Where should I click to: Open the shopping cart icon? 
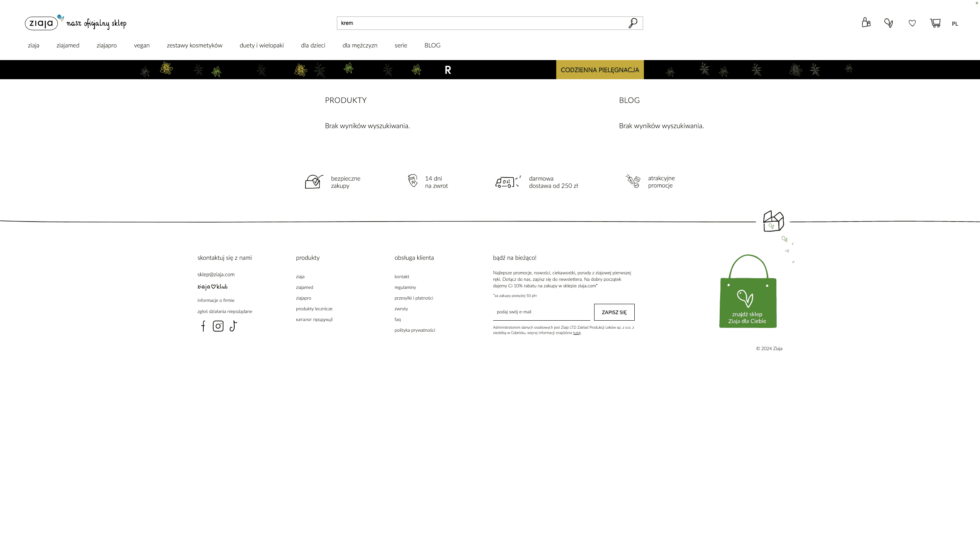coord(935,23)
